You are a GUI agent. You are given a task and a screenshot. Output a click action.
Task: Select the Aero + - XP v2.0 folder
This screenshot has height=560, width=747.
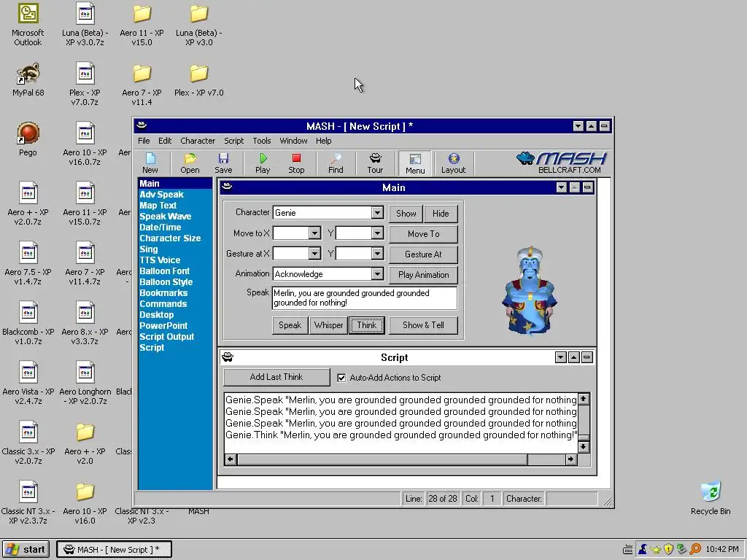[85, 443]
